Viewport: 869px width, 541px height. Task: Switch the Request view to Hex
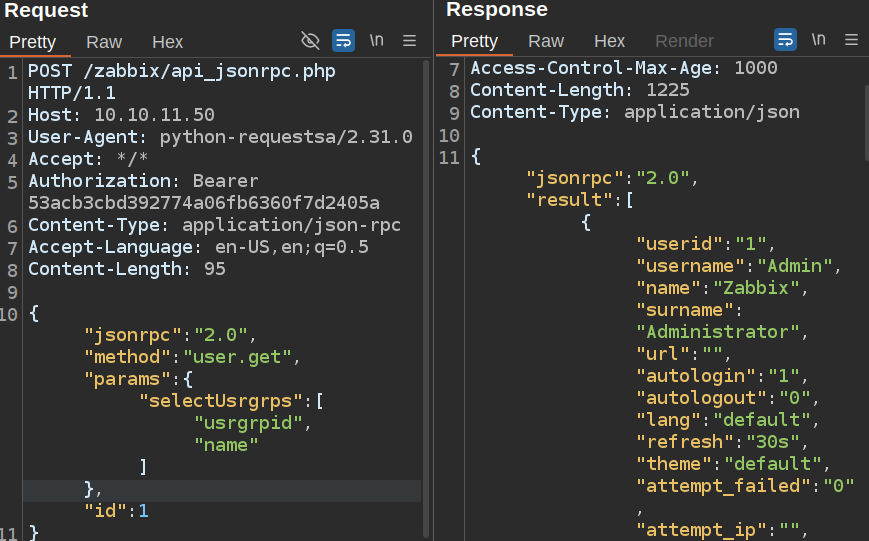click(x=167, y=42)
